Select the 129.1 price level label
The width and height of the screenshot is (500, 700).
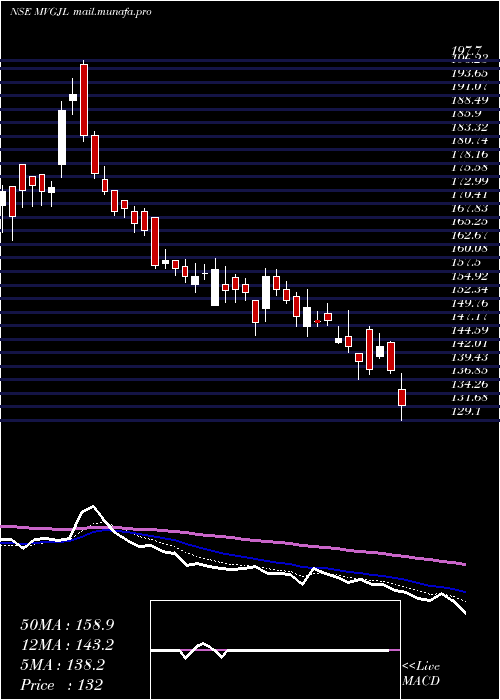[x=466, y=412]
